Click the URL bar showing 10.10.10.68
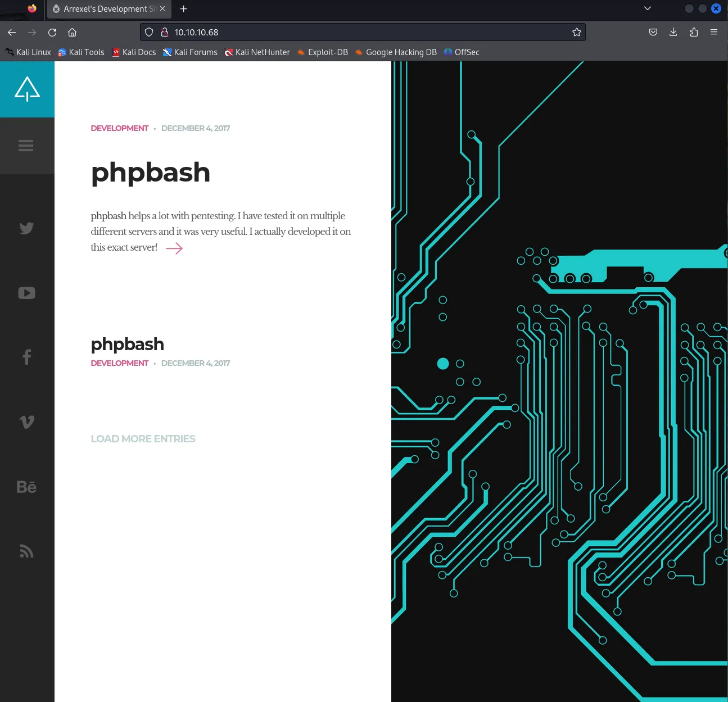 tap(362, 32)
